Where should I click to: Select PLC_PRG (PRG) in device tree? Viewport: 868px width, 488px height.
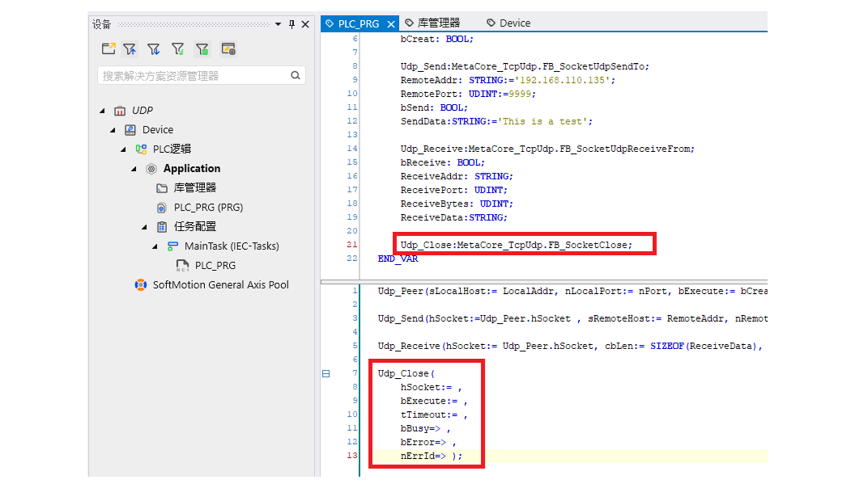[x=208, y=207]
